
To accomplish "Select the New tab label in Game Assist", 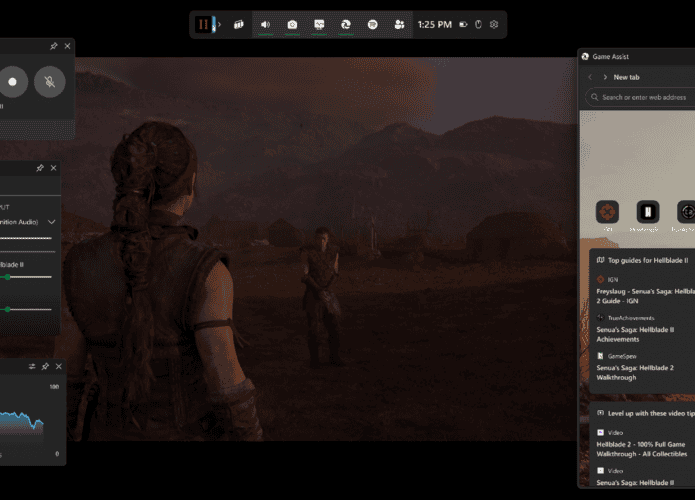I will (x=626, y=77).
